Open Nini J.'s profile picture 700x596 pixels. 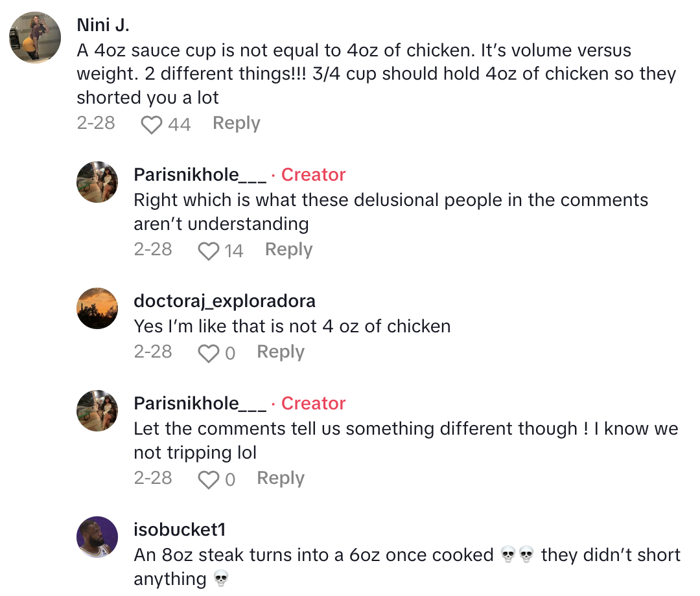pyautogui.click(x=34, y=37)
